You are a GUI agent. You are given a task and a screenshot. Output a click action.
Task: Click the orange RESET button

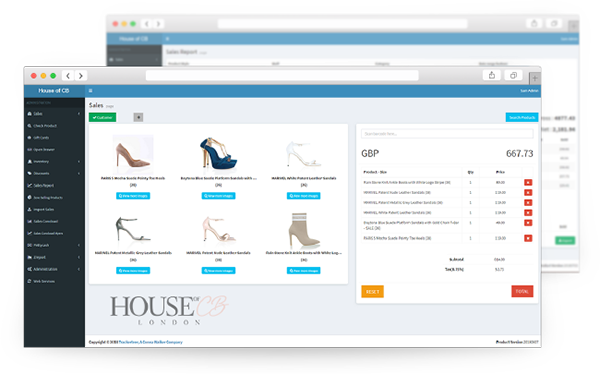click(372, 292)
